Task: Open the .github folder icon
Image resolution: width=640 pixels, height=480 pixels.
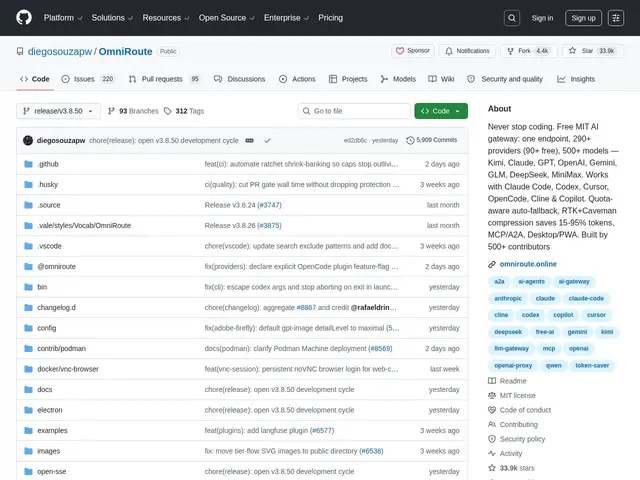Action: click(28, 164)
